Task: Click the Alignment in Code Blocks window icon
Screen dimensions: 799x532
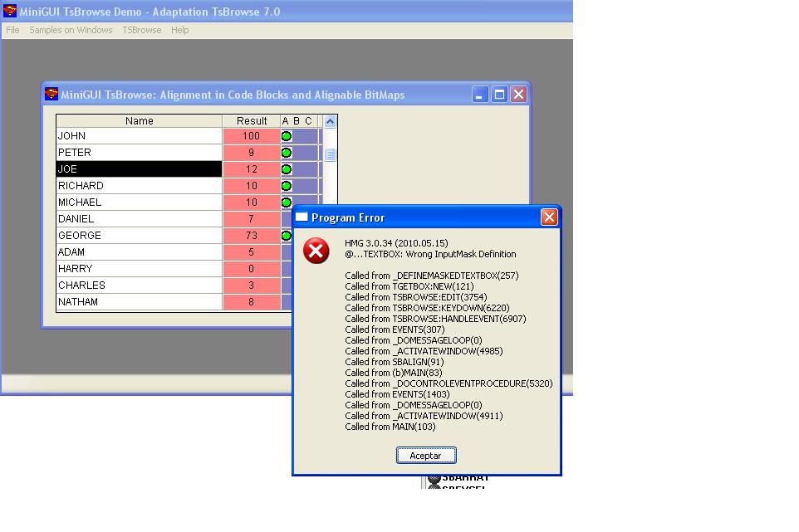Action: (51, 94)
